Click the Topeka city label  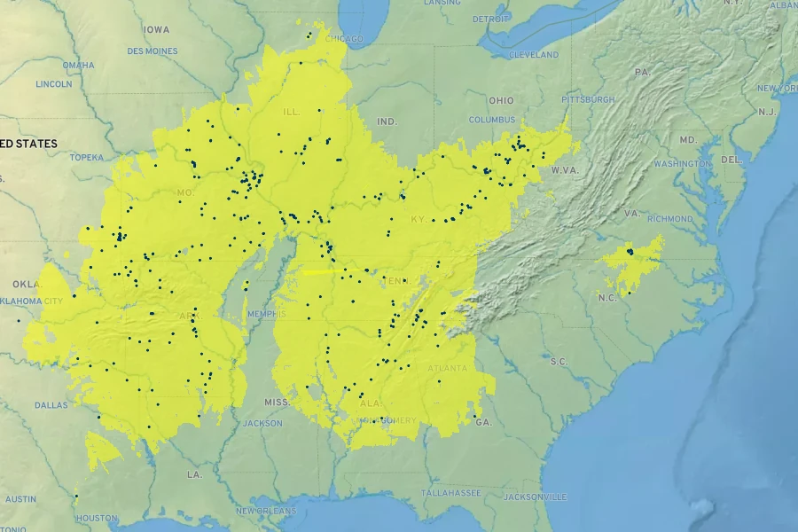[87, 157]
